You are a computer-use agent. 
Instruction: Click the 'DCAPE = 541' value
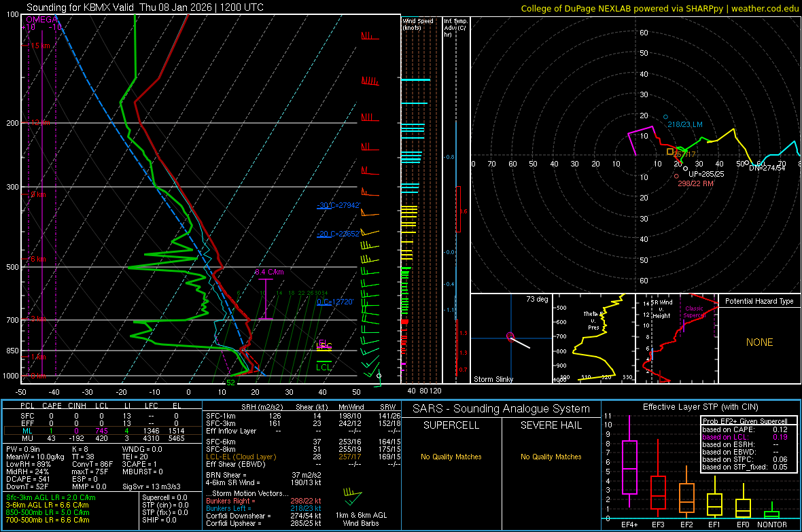pos(28,479)
